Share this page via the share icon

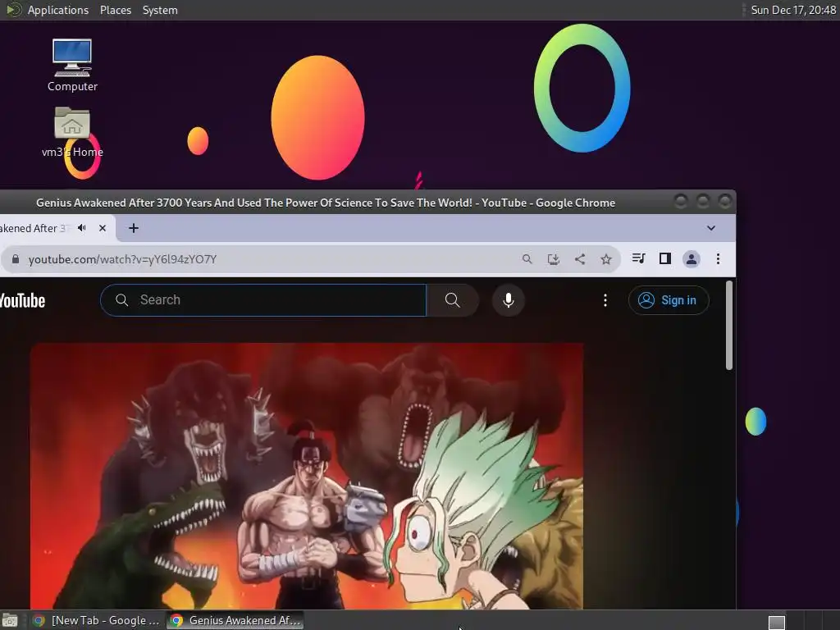pyautogui.click(x=580, y=259)
